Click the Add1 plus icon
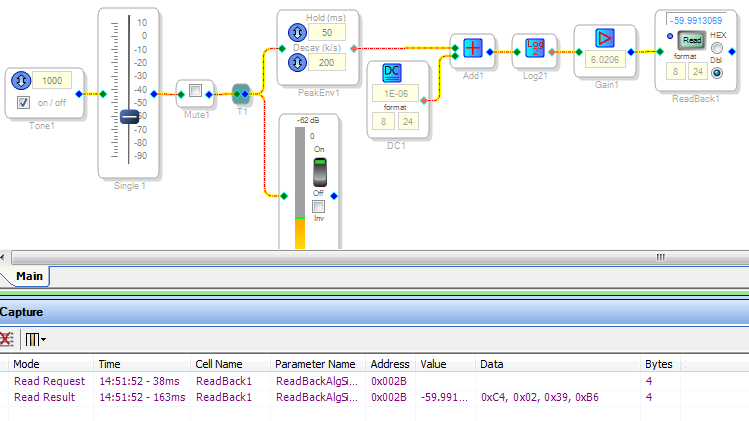Viewport: 749px width, 421px height. tap(473, 48)
